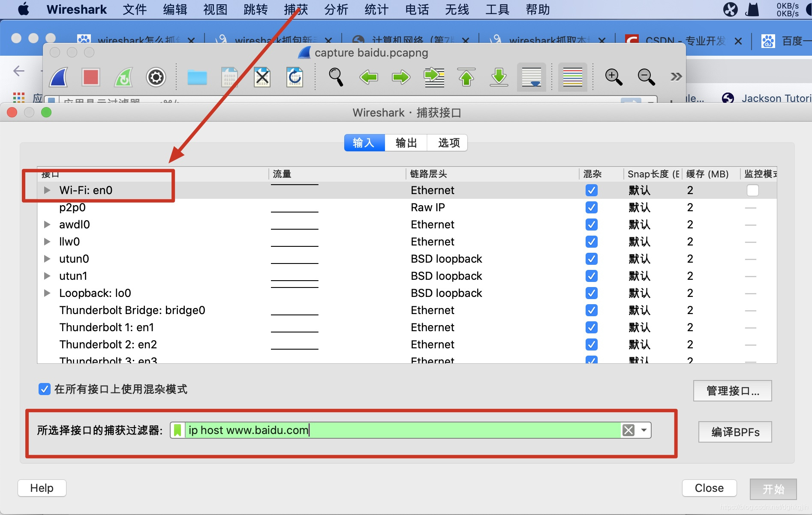The width and height of the screenshot is (812, 515).
Task: Stop capture with the red square icon
Action: [x=91, y=78]
